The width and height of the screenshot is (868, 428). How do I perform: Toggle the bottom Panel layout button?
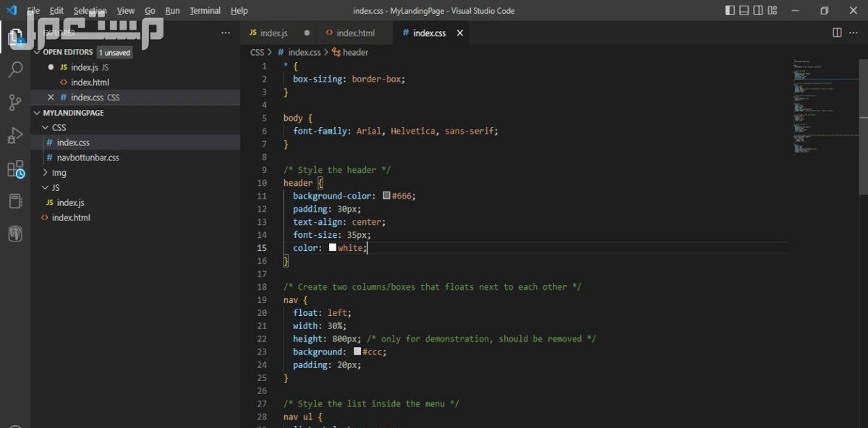[744, 11]
